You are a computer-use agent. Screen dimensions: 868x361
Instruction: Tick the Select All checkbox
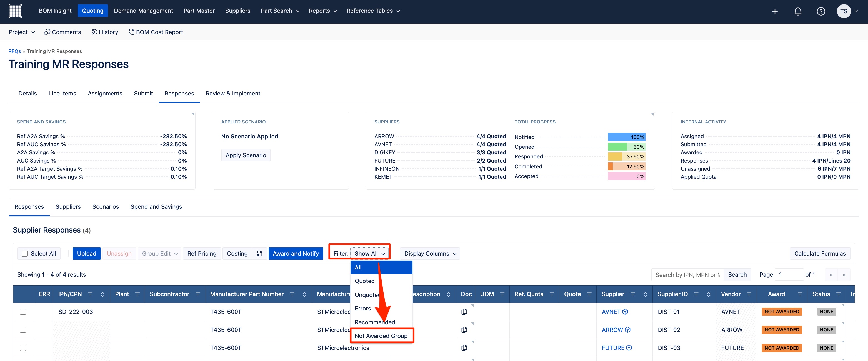point(25,254)
